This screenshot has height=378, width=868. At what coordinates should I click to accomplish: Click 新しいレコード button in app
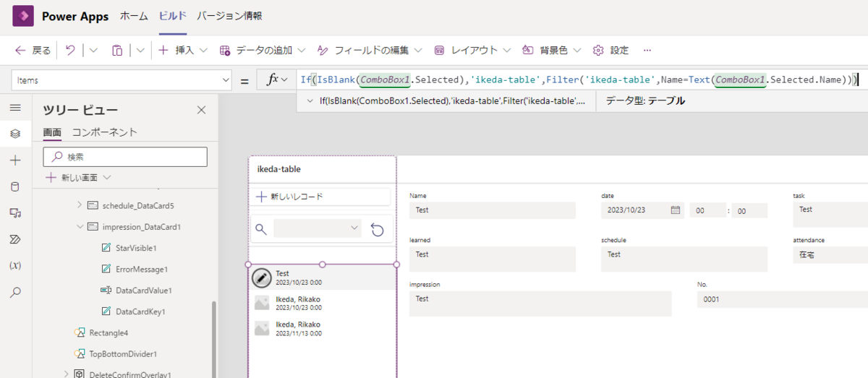click(320, 197)
